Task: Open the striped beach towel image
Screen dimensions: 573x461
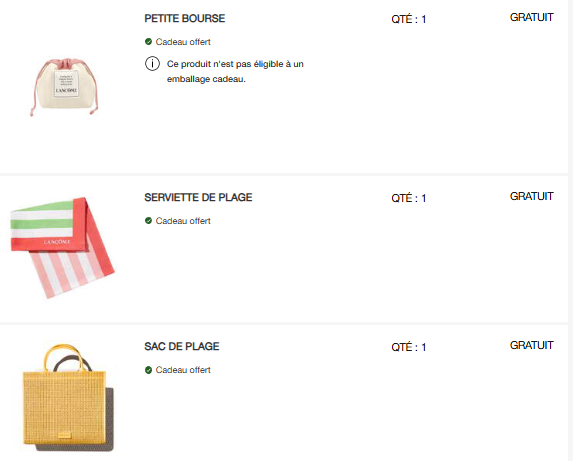Action: (62, 248)
